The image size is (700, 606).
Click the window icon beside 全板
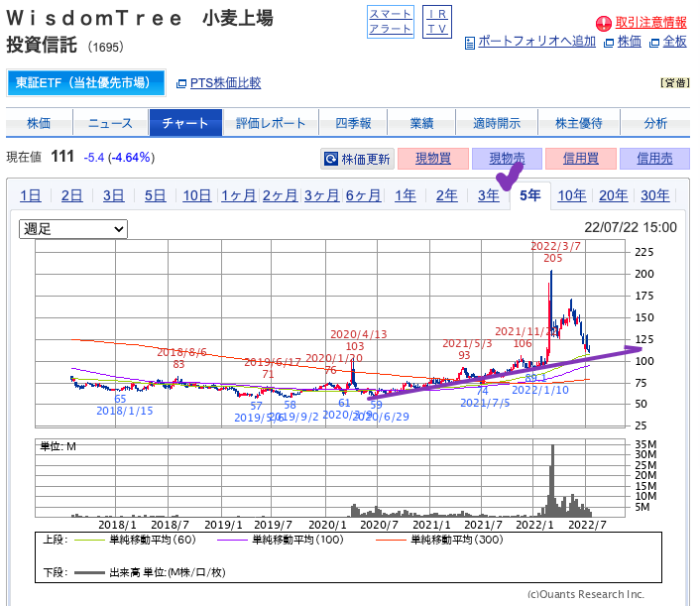point(654,43)
